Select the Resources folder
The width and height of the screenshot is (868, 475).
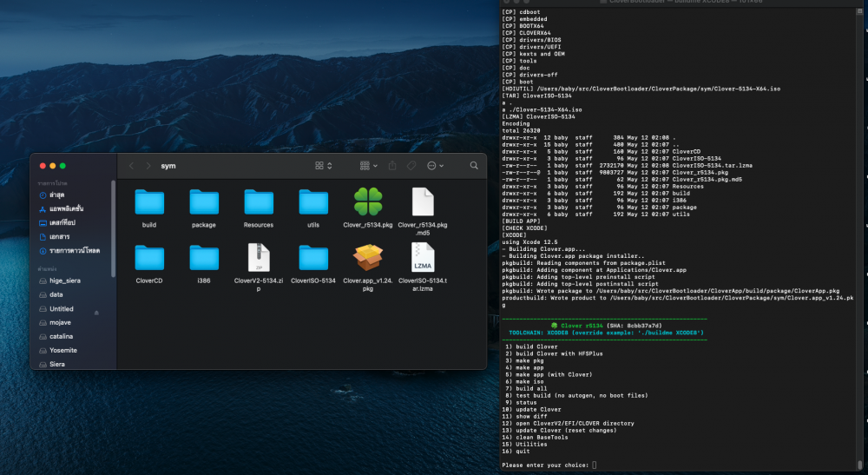[259, 202]
